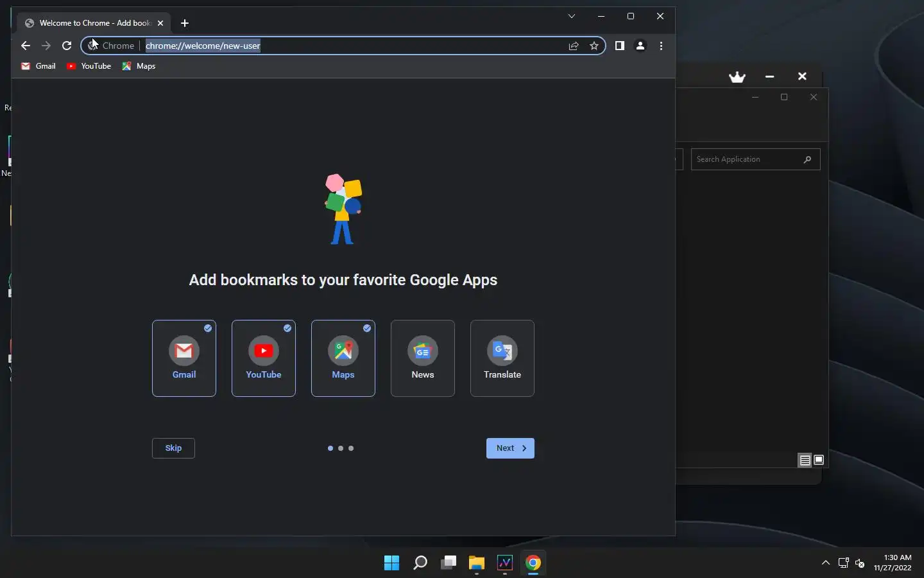Select the Translate app card
The height and width of the screenshot is (578, 924).
pyautogui.click(x=502, y=358)
